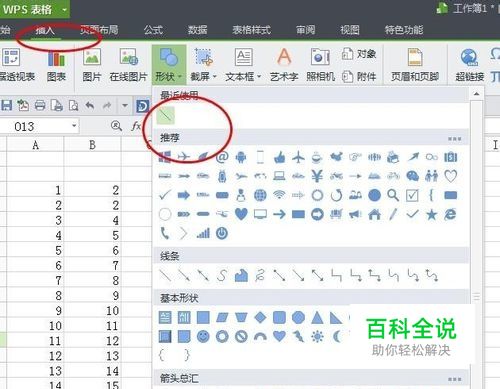Pick the freeform filled shape in 线条
Viewport: 500px width, 389px height.
pos(241,276)
